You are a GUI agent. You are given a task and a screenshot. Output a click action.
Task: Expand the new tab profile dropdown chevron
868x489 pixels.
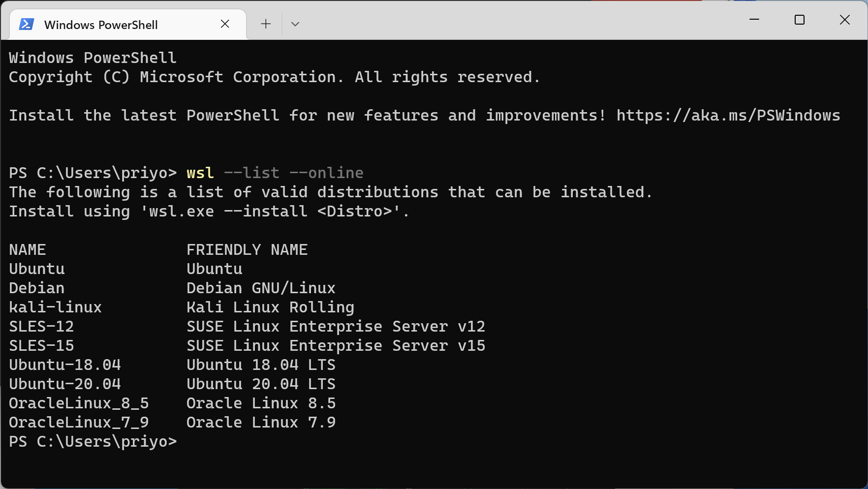click(295, 24)
